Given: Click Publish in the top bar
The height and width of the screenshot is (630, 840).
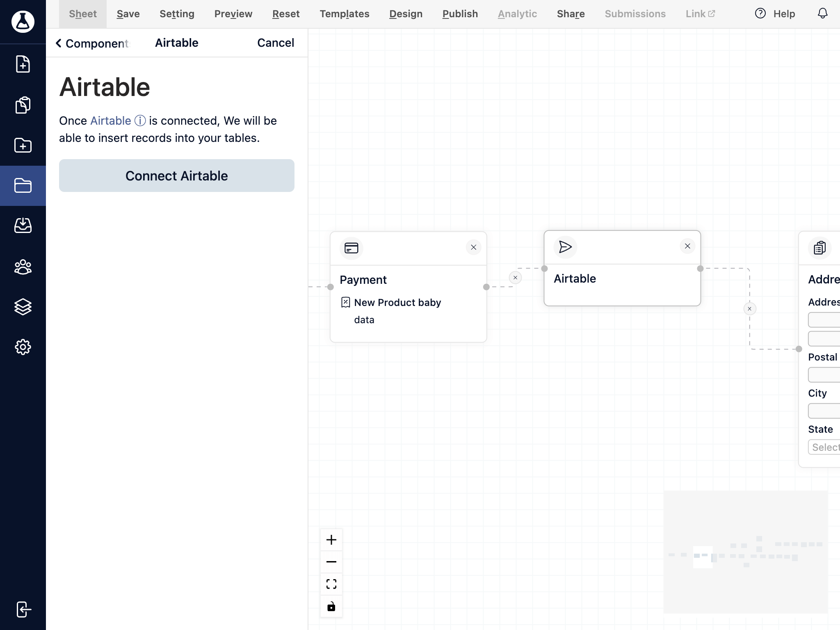Looking at the screenshot, I should 460,14.
